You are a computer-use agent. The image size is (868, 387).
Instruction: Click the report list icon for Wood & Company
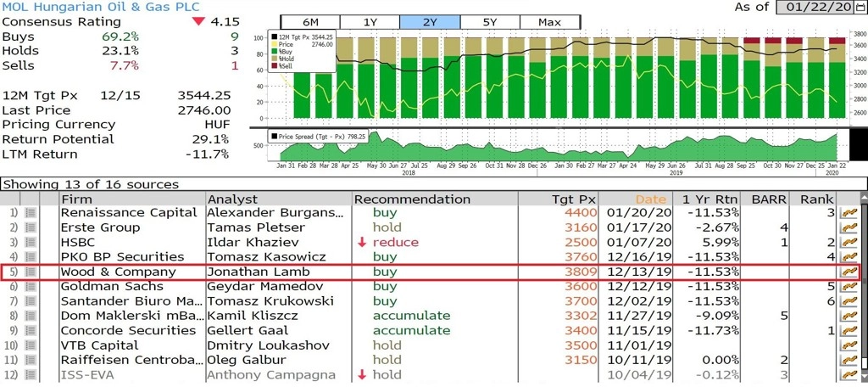coord(31,272)
